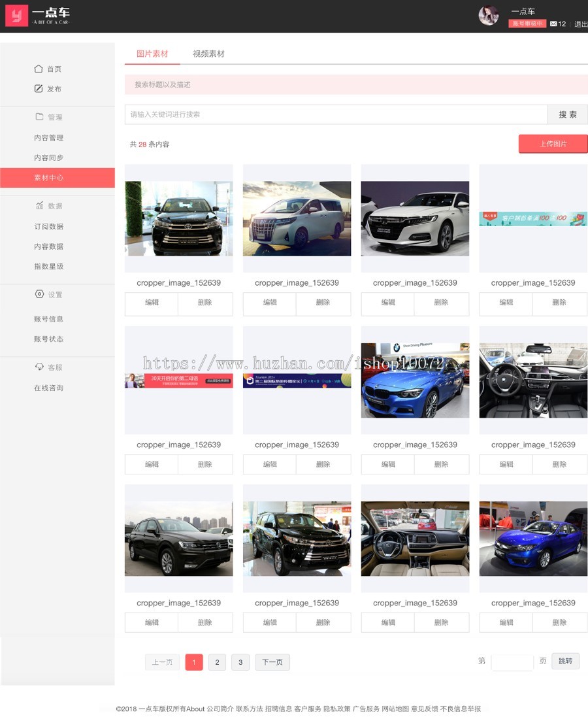Click the keyword search input field
This screenshot has height=723, width=588.
(327, 114)
